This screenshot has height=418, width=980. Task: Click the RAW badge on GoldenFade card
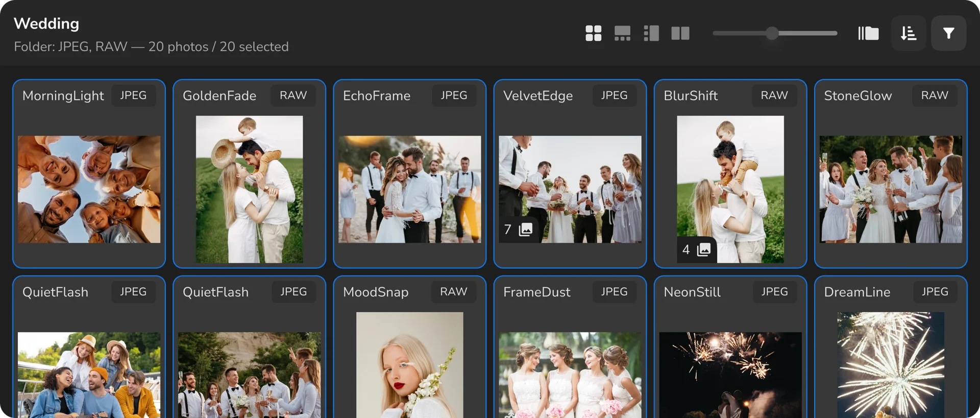[293, 96]
